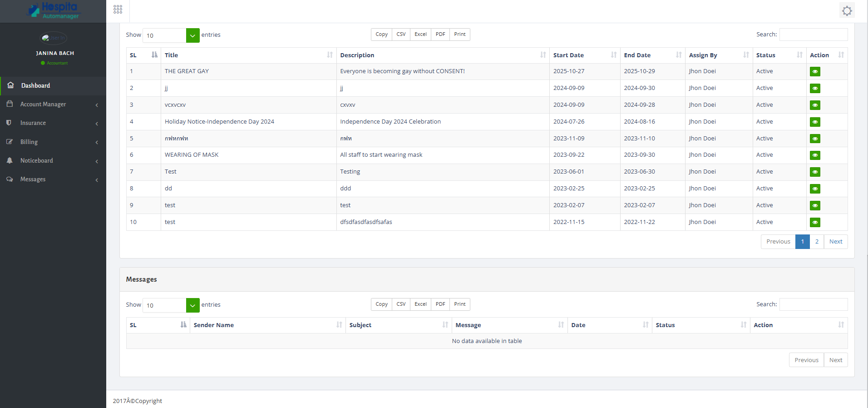868x408 pixels.
Task: Open Noticeboard menu item
Action: tap(53, 160)
